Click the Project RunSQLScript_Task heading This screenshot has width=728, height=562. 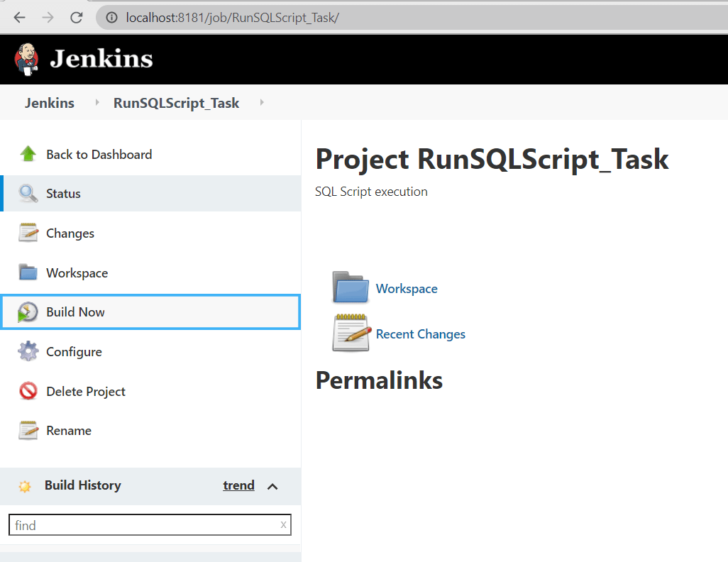(492, 160)
